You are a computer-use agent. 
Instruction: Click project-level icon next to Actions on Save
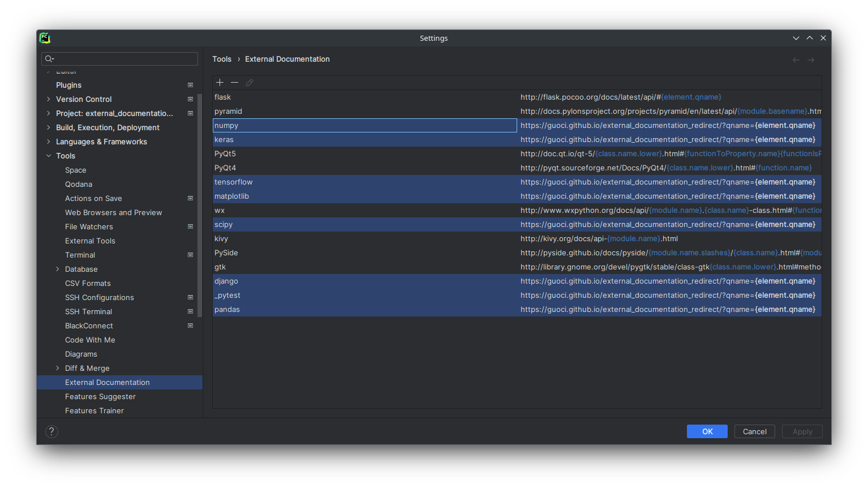tap(190, 198)
